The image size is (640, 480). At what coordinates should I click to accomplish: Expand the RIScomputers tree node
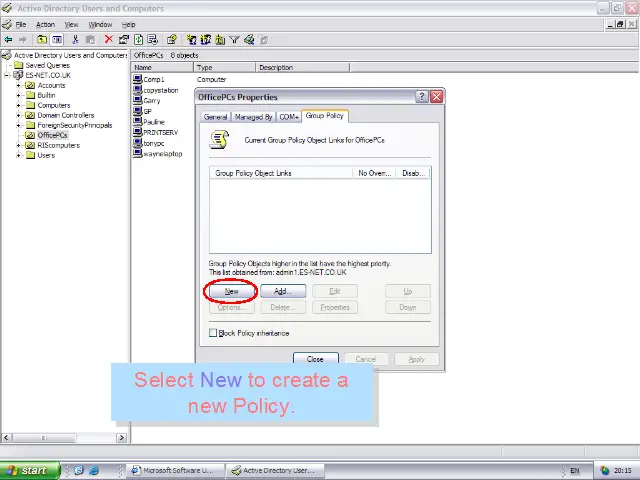pyautogui.click(x=18, y=145)
